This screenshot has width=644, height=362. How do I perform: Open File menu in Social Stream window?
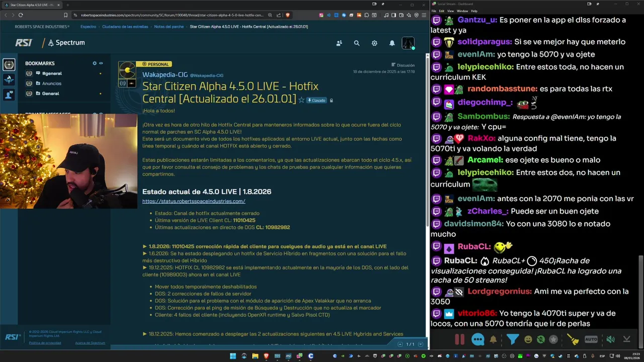[x=434, y=11]
